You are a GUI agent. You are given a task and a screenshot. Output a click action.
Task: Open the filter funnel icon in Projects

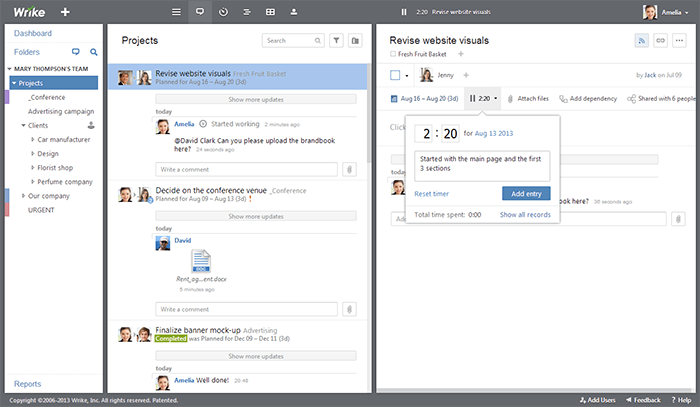coord(336,41)
